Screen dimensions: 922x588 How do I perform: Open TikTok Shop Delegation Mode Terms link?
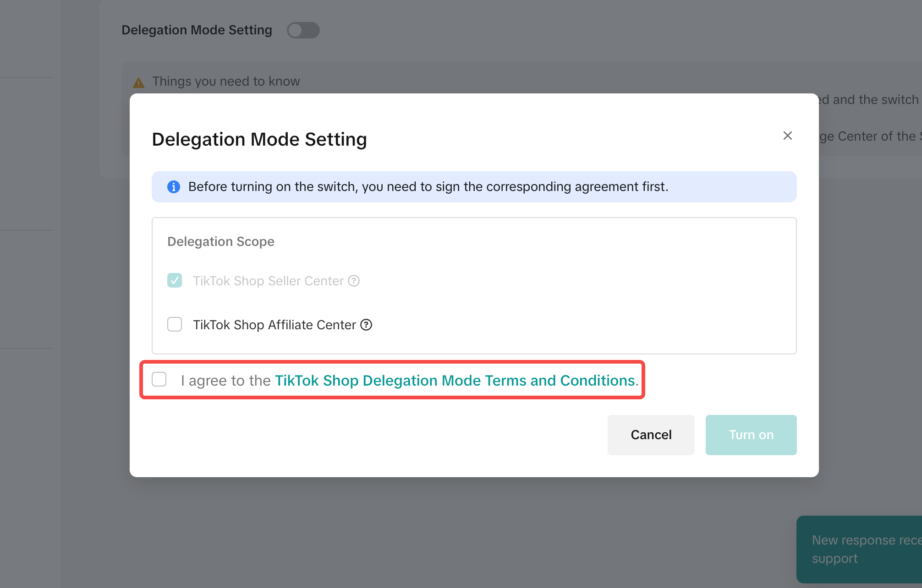(455, 381)
